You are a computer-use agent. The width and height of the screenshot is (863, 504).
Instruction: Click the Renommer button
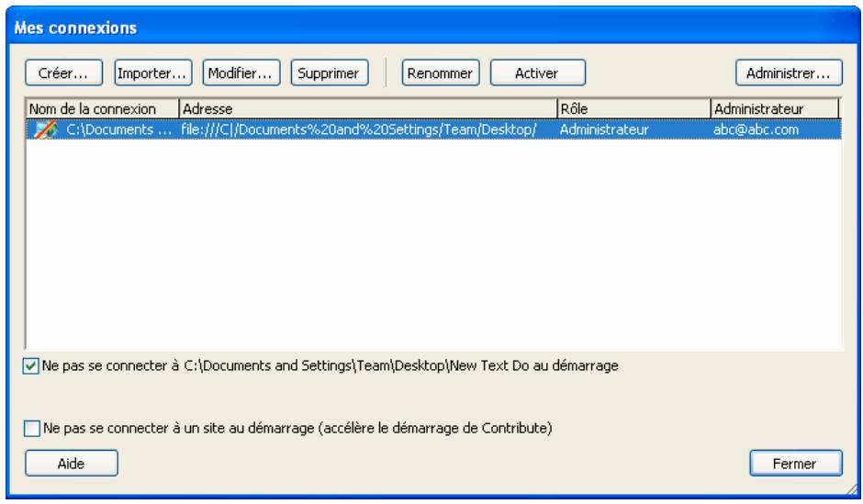click(x=441, y=73)
